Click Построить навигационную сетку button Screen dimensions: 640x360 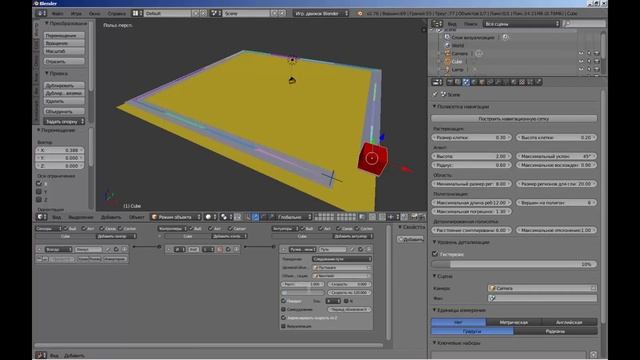(514, 118)
